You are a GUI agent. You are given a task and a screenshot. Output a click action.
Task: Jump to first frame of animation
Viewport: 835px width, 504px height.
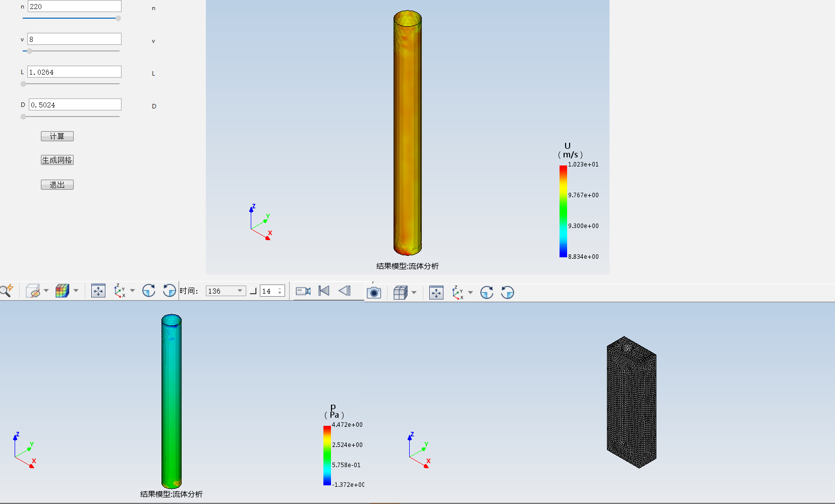pos(324,291)
